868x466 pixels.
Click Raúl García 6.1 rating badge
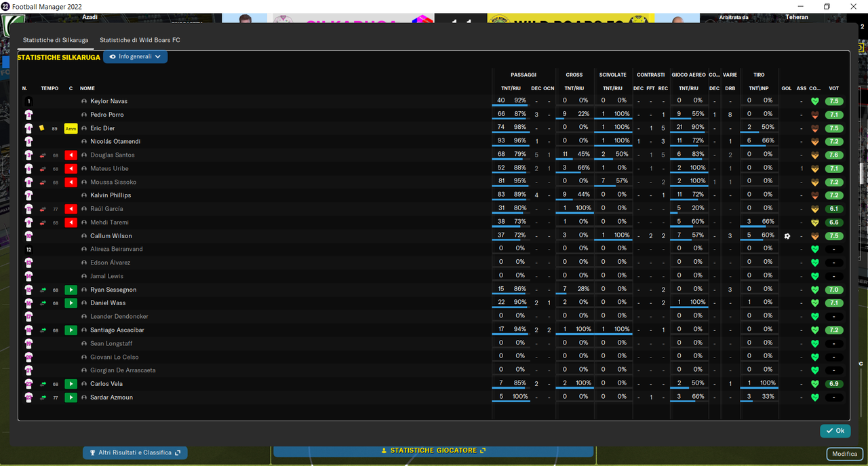[834, 209]
